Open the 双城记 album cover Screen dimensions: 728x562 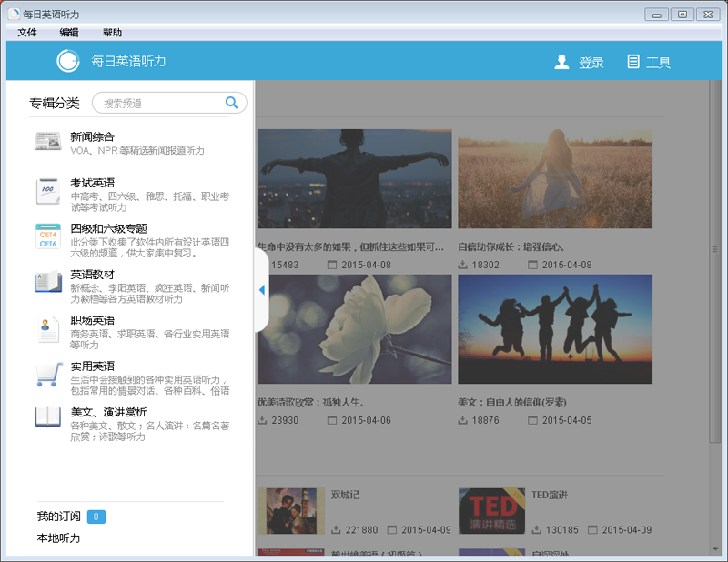291,511
